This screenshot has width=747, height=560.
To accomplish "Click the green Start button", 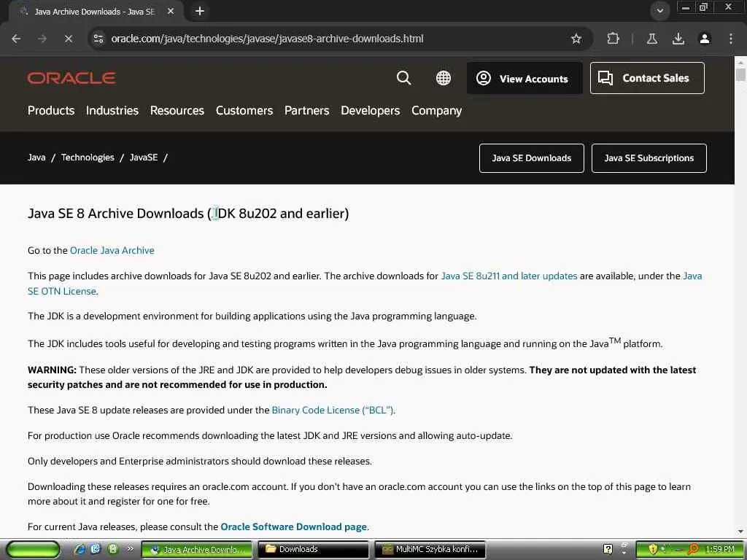I will pos(33,549).
